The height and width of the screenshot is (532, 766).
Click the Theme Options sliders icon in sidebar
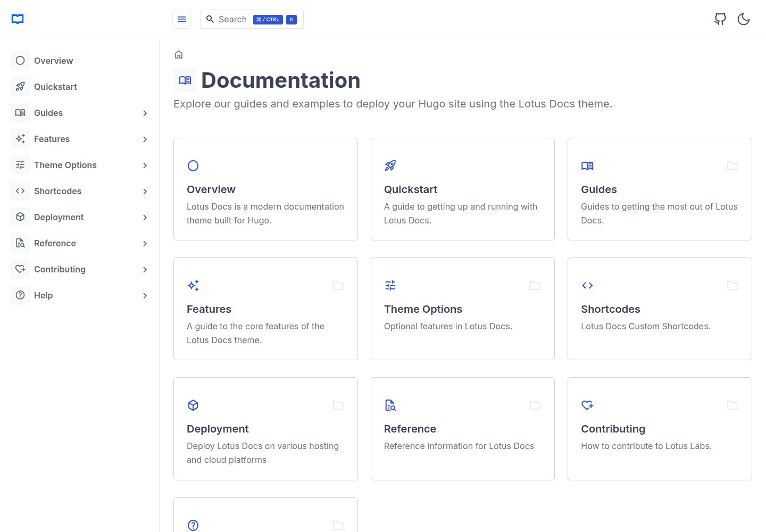(20, 165)
